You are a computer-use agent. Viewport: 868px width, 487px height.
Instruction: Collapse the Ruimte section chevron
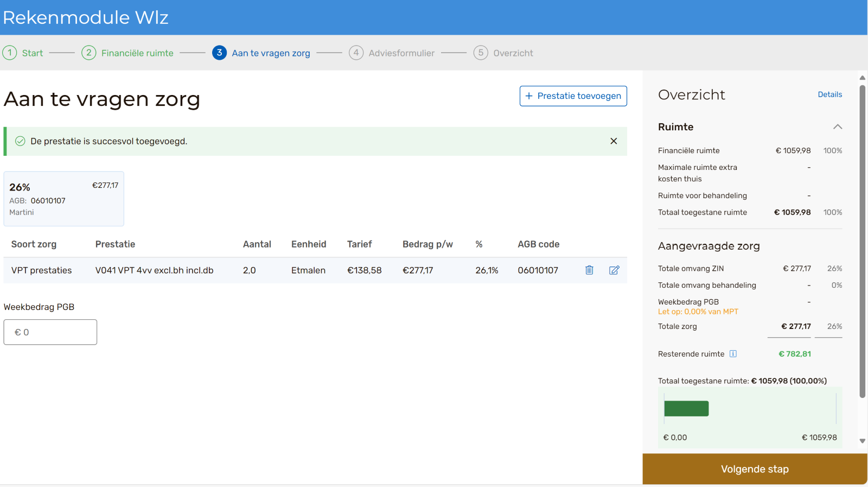(838, 127)
